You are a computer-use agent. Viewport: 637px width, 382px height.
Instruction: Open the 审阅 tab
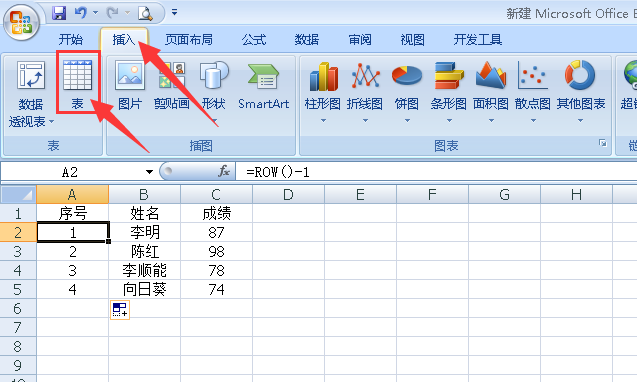tap(360, 39)
